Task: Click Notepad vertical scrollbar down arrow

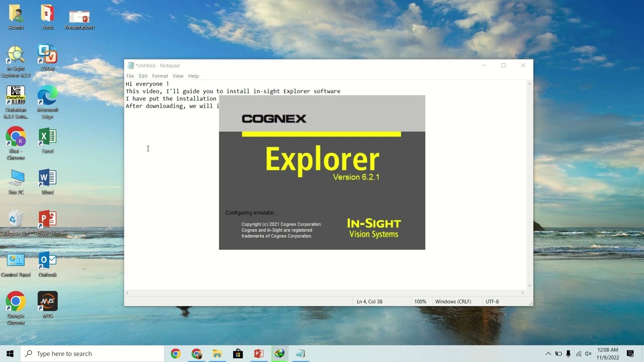Action: click(529, 286)
